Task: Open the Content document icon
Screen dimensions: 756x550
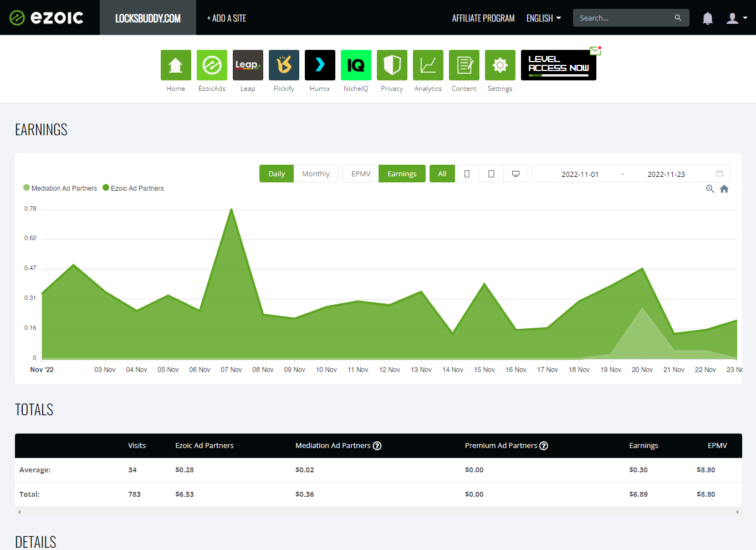Action: click(x=464, y=65)
